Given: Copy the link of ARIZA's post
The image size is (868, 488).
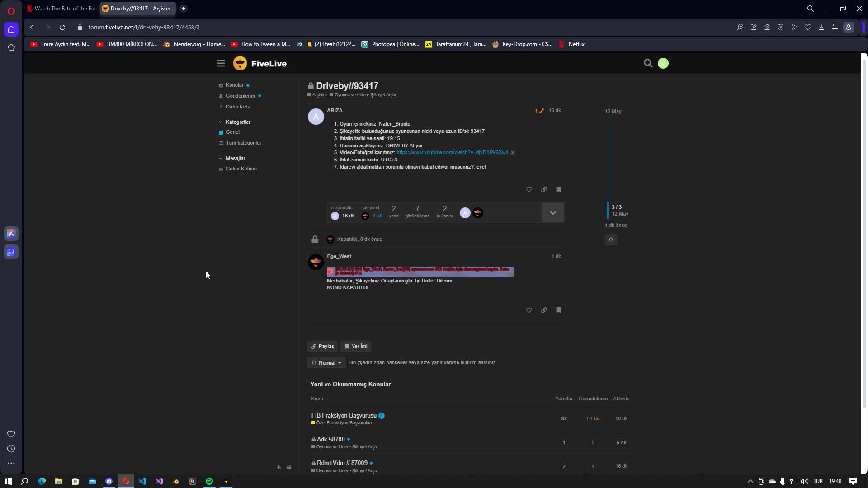Looking at the screenshot, I should [544, 189].
